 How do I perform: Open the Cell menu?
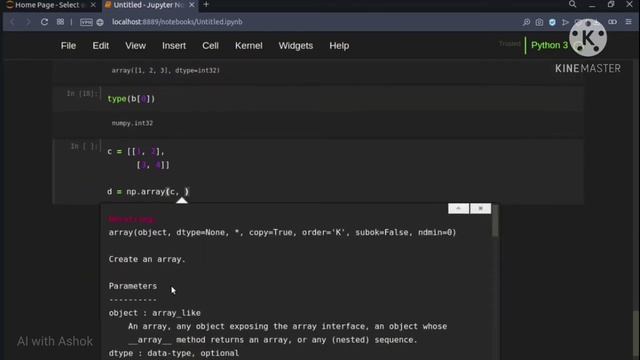point(210,46)
